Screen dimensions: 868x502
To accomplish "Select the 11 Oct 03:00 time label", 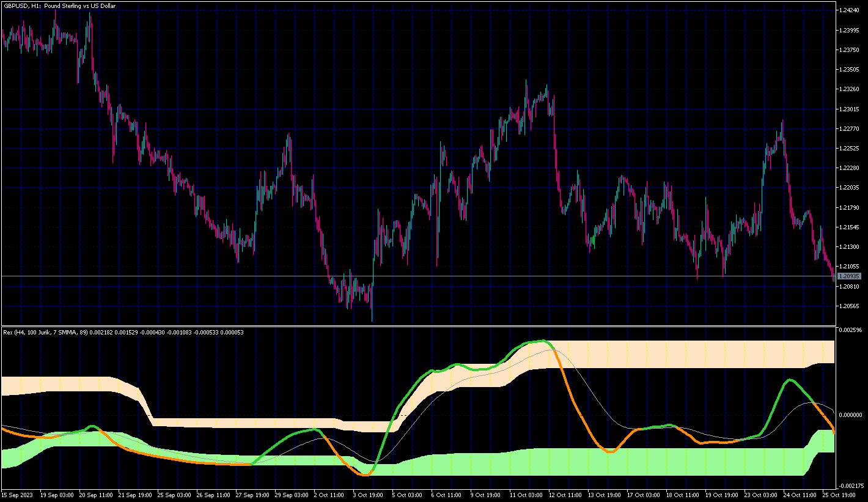I will point(526,495).
